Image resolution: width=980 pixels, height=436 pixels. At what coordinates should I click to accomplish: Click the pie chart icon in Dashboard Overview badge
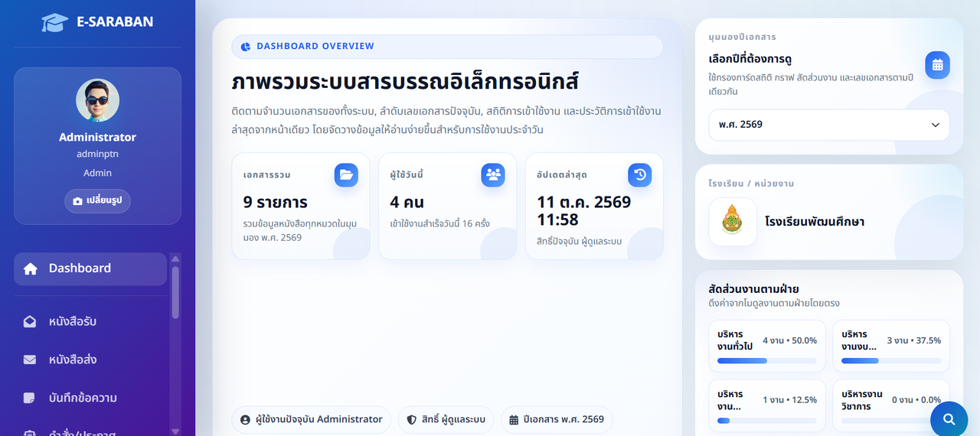[x=246, y=47]
